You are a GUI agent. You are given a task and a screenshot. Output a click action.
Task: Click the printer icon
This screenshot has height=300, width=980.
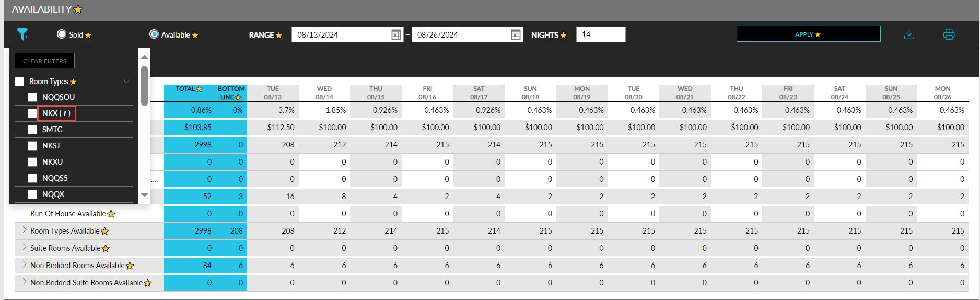click(949, 34)
